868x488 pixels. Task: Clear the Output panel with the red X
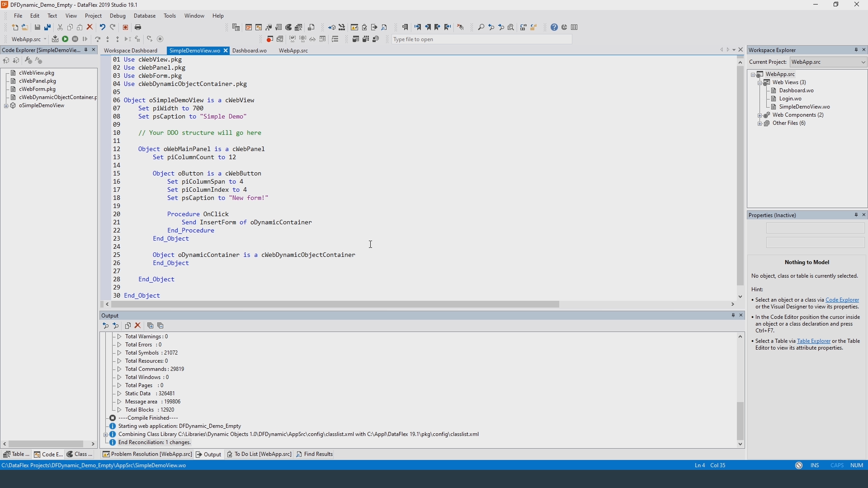138,326
